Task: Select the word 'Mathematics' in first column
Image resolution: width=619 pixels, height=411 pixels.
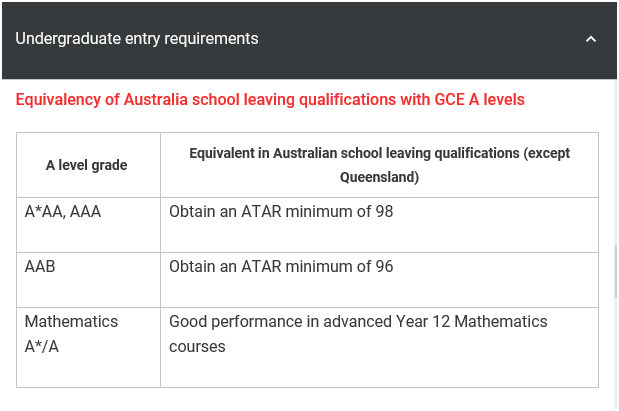Action: pos(71,321)
